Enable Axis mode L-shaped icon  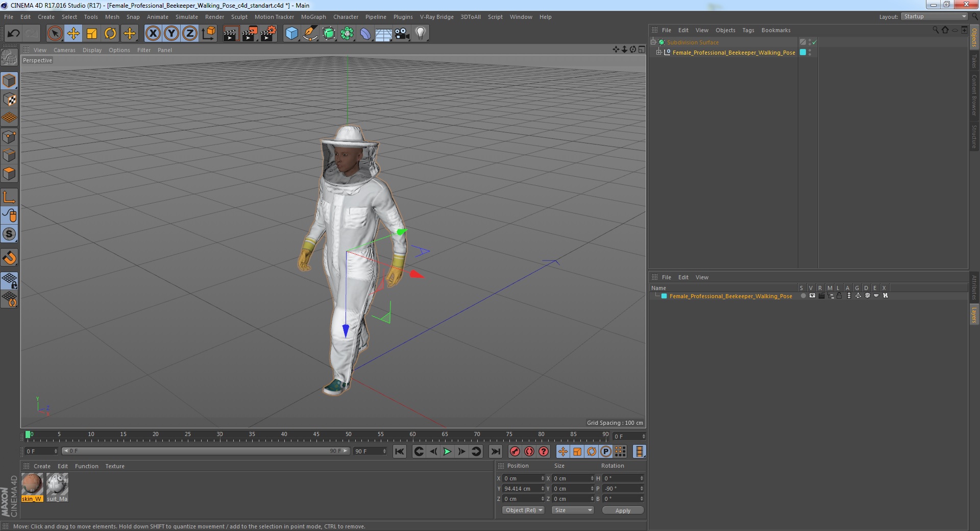9,197
